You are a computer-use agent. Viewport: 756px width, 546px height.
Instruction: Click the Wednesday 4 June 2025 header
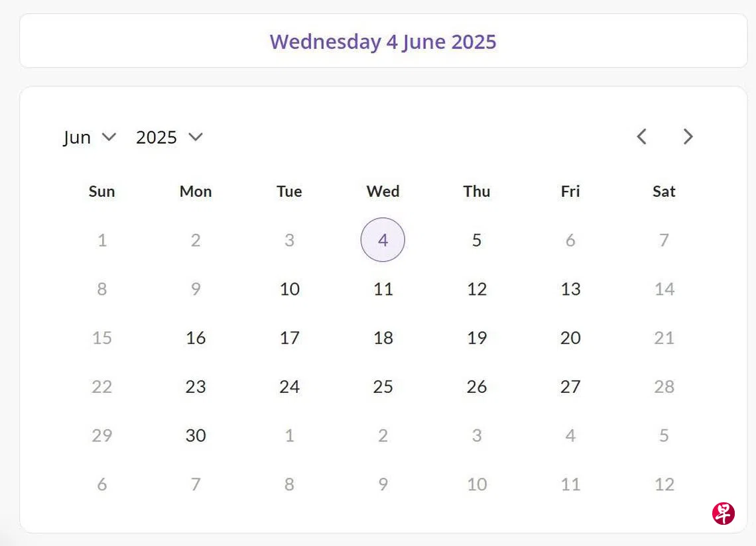383,42
